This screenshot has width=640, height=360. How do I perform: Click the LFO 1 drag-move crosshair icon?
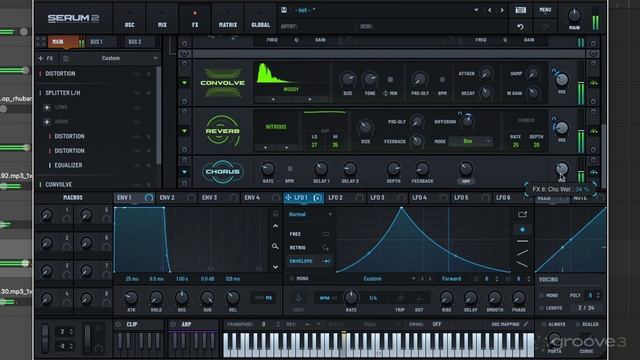click(288, 198)
